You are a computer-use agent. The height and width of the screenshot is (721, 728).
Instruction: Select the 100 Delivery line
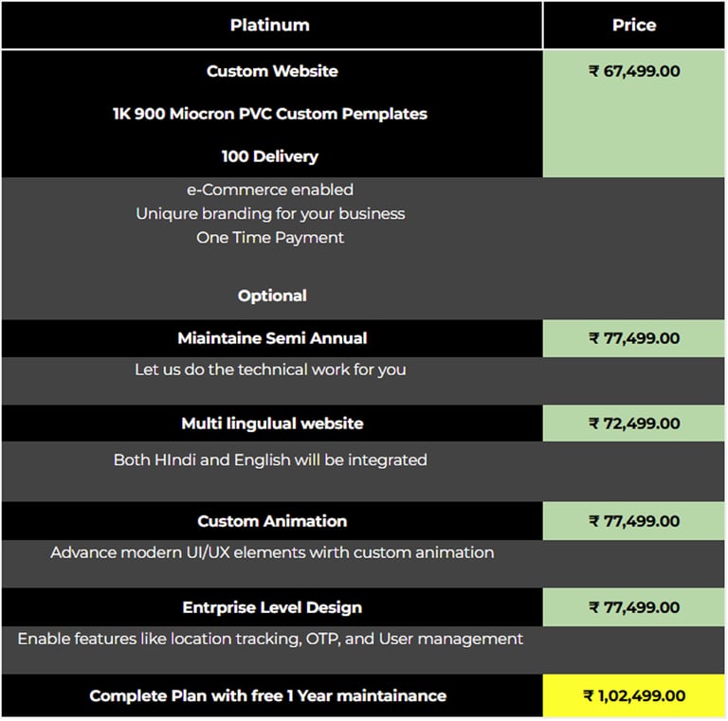point(270,156)
